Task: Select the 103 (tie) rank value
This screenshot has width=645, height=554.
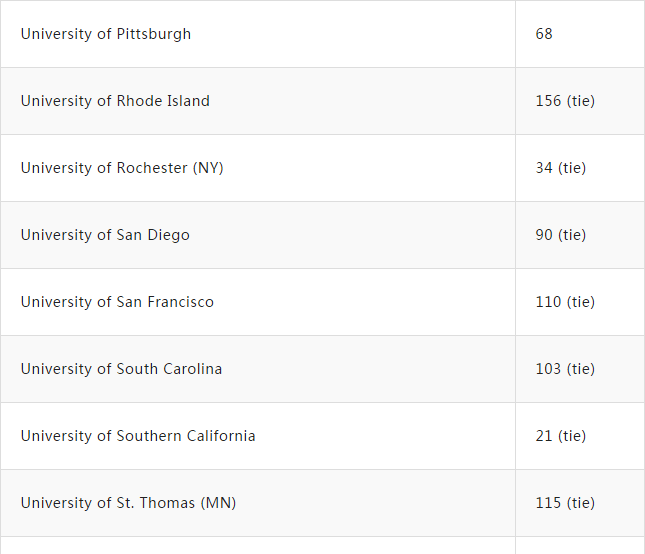Action: [x=565, y=369]
